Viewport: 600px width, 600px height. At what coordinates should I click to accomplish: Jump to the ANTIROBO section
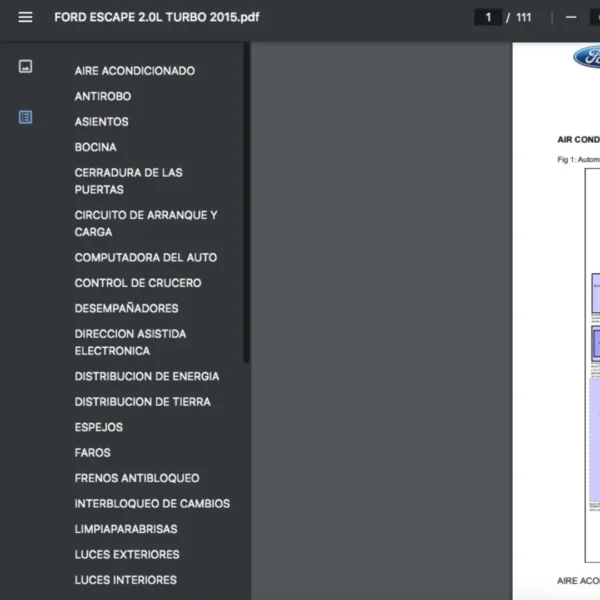[102, 97]
